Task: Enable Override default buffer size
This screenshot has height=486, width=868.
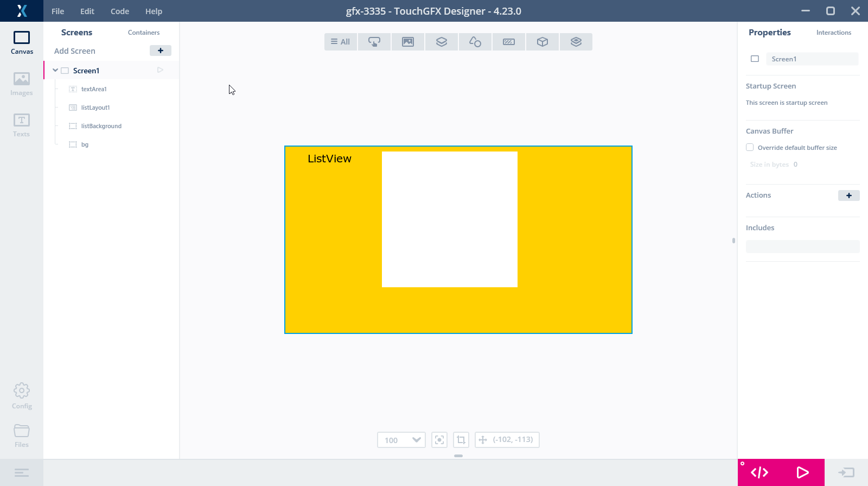Action: coord(750,147)
